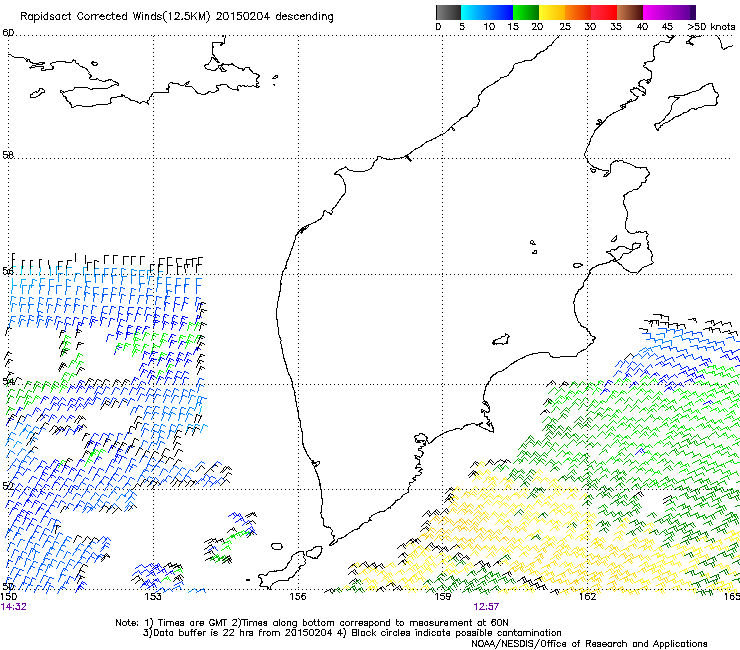
Task: Click the 'Times are GMT' note line
Action: pos(311,623)
